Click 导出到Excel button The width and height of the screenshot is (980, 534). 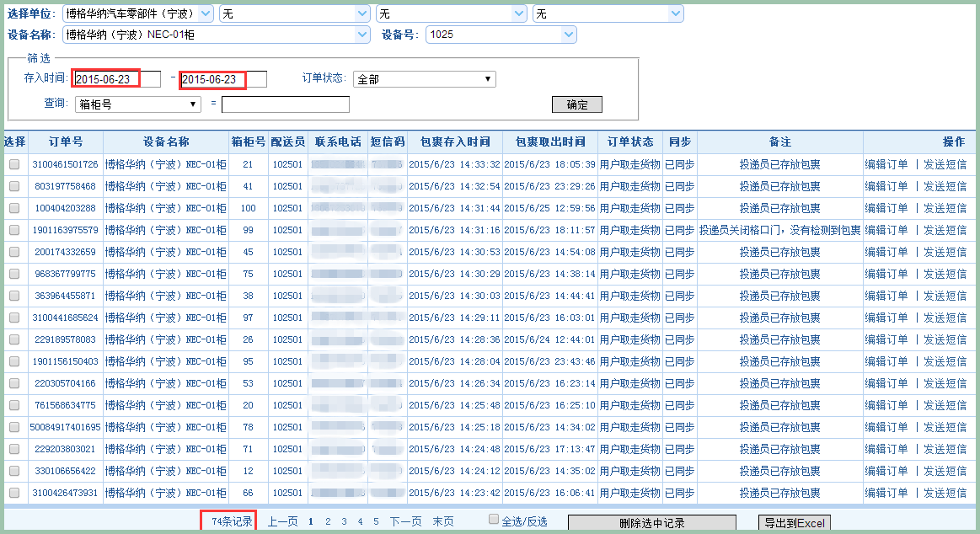[x=794, y=523]
